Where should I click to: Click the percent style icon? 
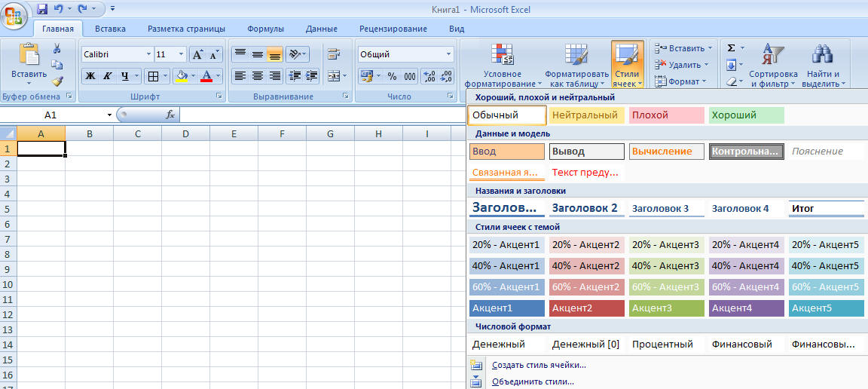[392, 76]
